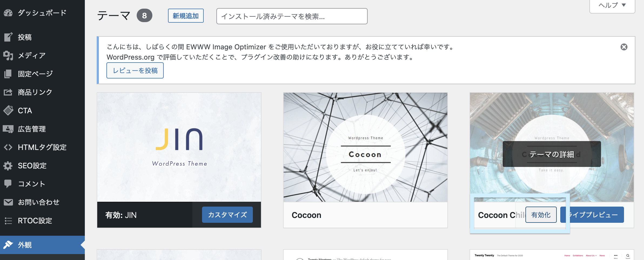Click the CTA tag icon

[8, 110]
